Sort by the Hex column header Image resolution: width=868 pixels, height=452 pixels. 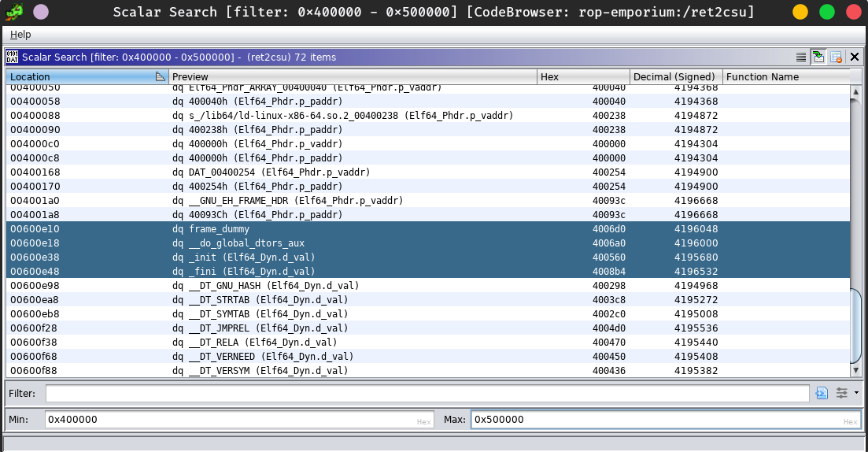pyautogui.click(x=584, y=76)
